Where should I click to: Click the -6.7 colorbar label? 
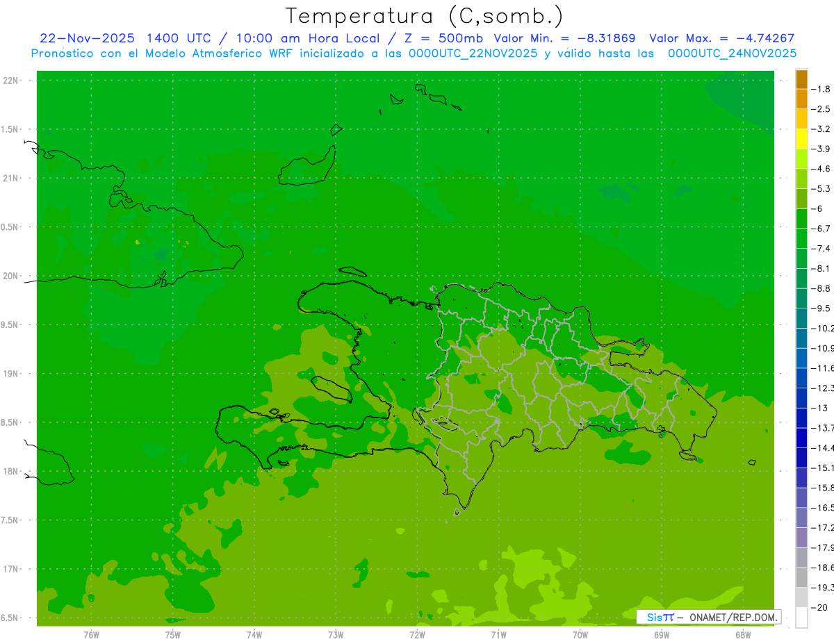821,229
